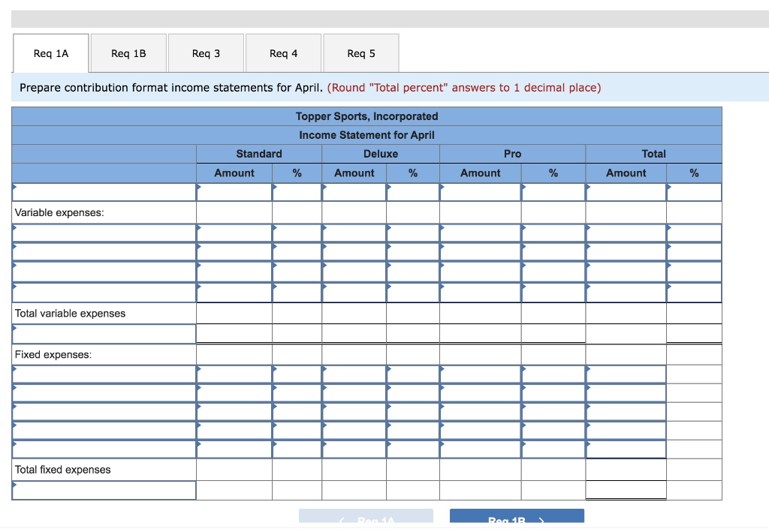
Task: Open label dropdown in row above Variable expenses
Action: click(104, 192)
